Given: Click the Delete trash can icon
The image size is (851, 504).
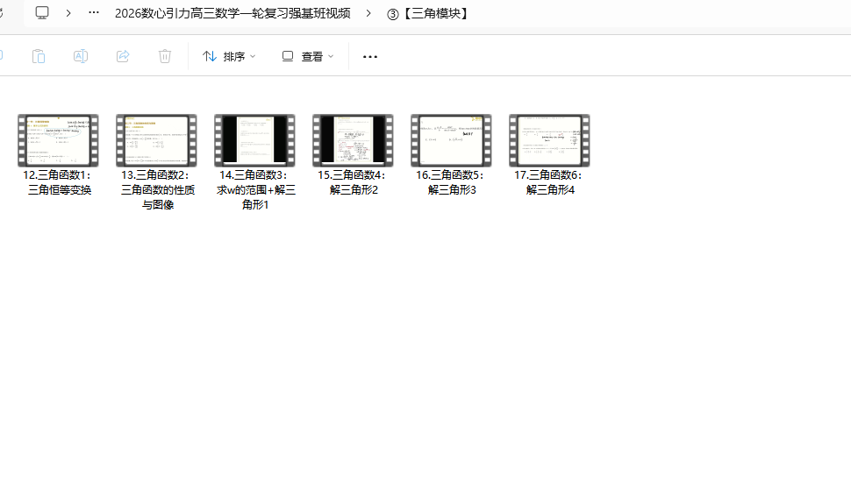Looking at the screenshot, I should pos(165,56).
